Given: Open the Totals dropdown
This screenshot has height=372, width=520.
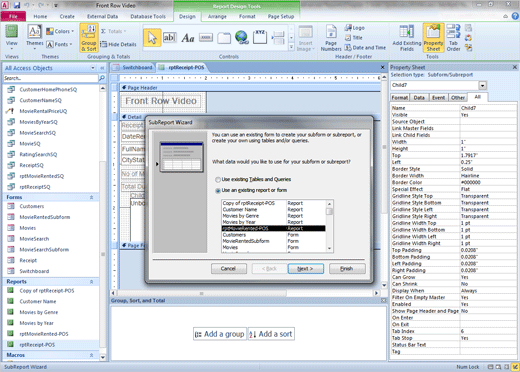Looking at the screenshot, I should point(113,31).
